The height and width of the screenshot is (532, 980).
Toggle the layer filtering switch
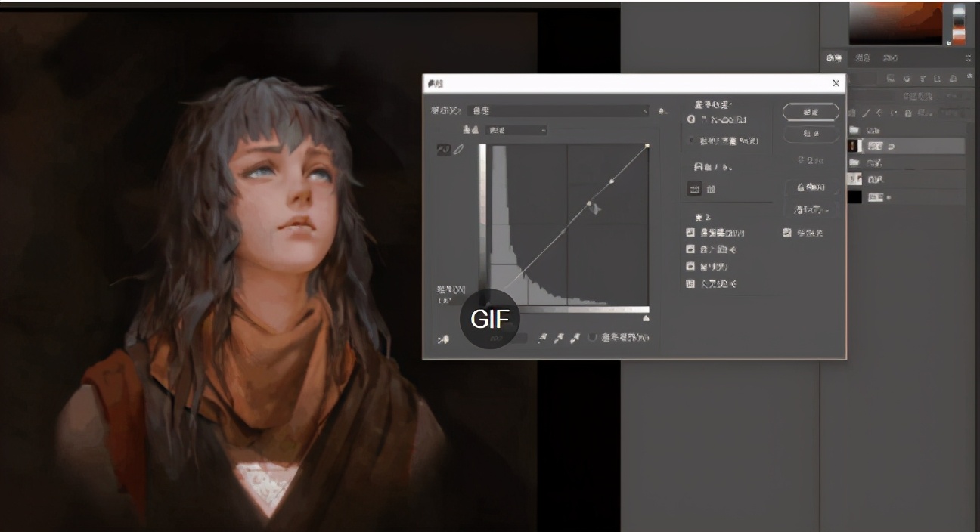pos(969,78)
